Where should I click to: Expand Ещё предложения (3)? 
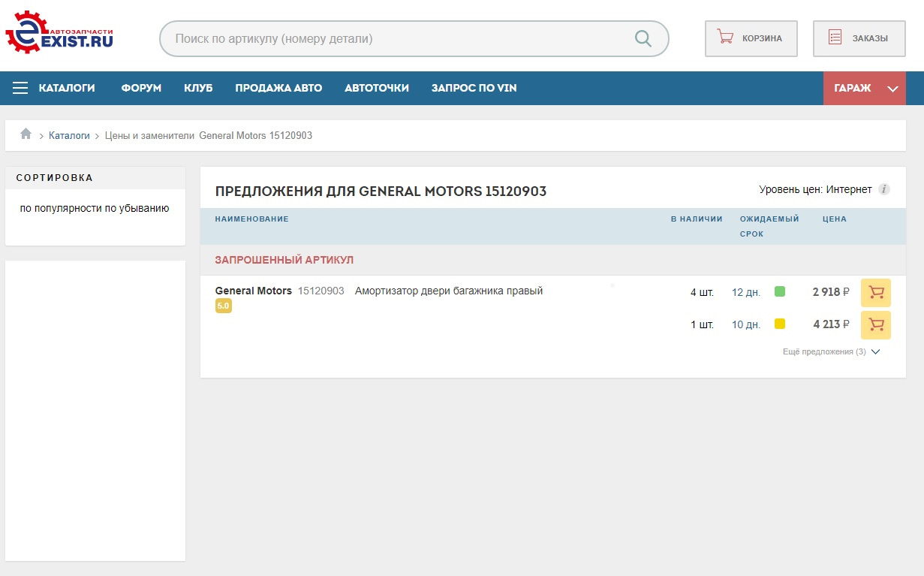coord(831,351)
